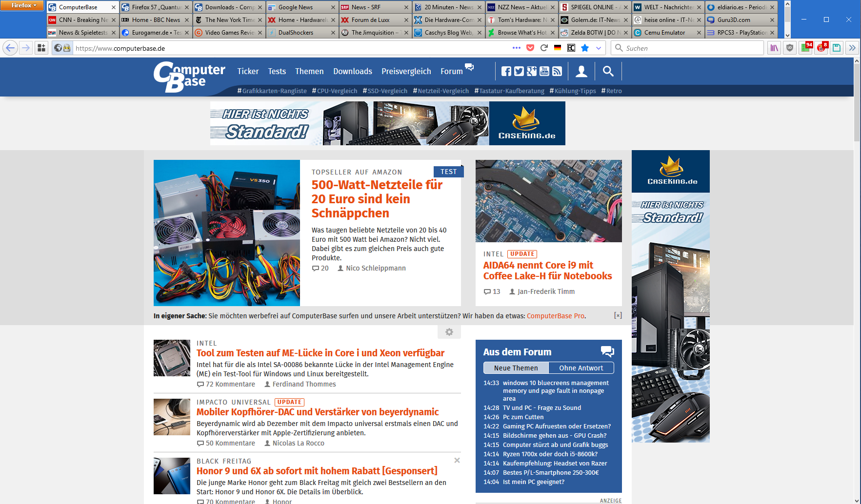The height and width of the screenshot is (504, 861).
Task: Bookmark this page with the blue star
Action: (x=585, y=48)
